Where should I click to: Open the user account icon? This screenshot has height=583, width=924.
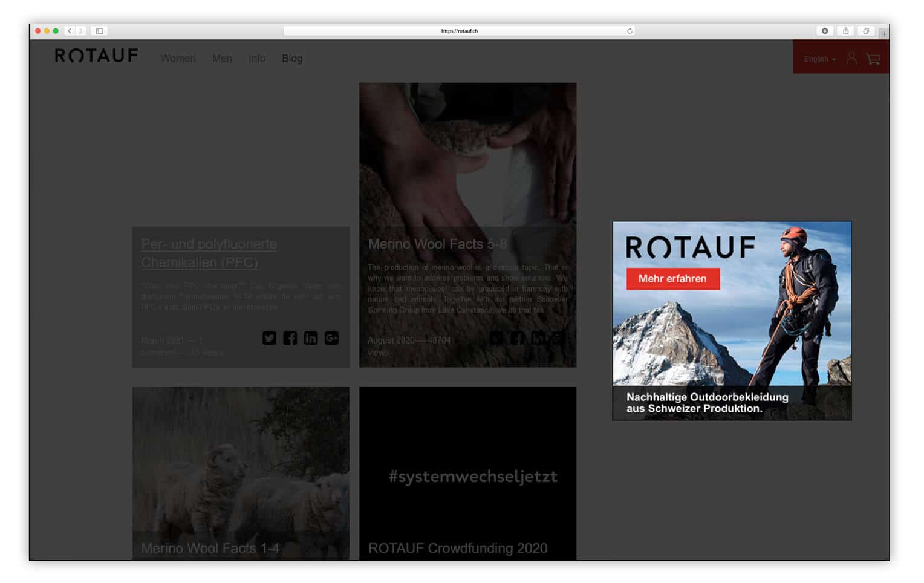pos(851,59)
